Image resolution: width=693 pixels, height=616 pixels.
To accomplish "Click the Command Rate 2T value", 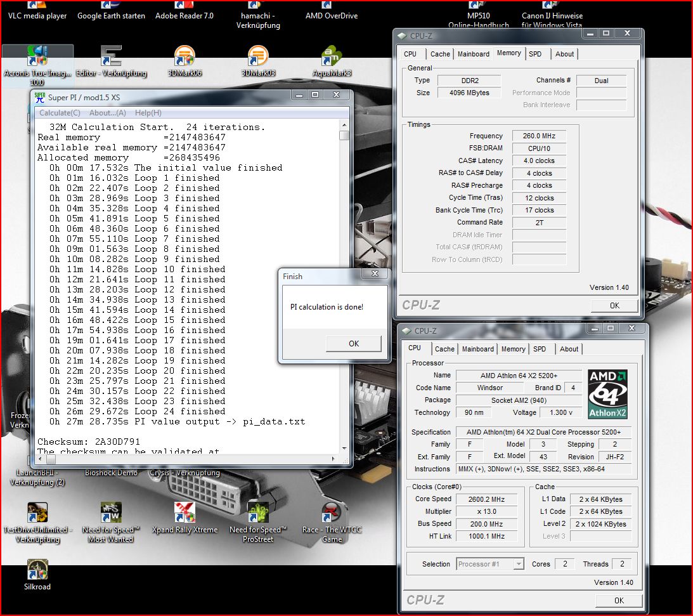I will point(539,223).
